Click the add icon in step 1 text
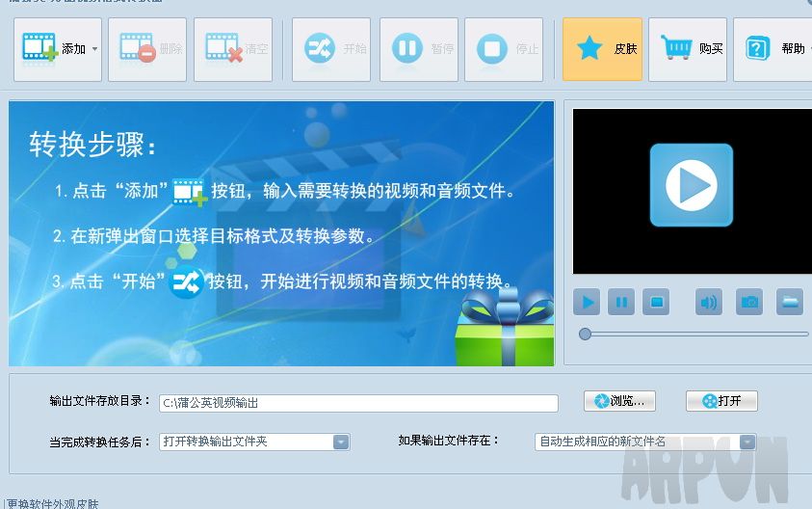The image size is (812, 509). coord(190,192)
